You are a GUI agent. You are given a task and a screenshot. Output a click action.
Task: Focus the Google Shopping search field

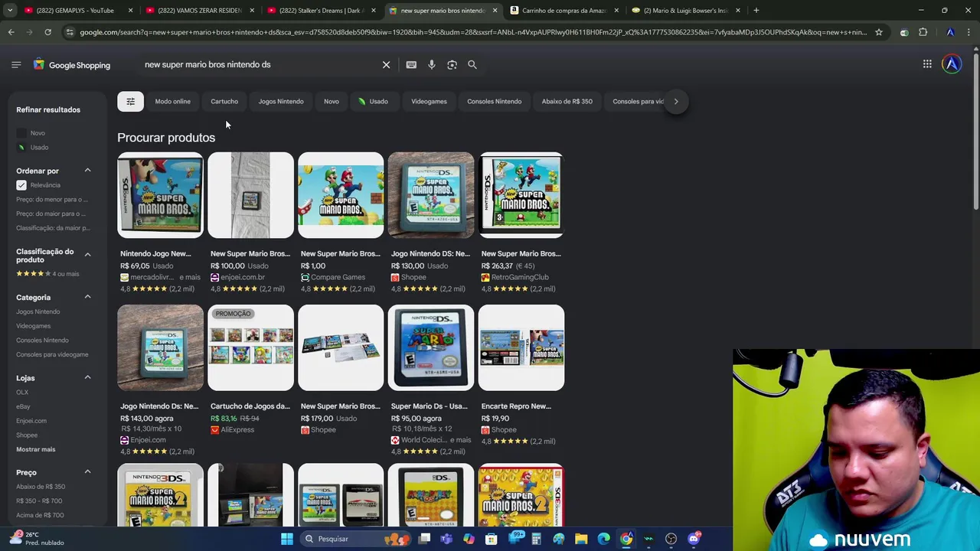pos(260,65)
